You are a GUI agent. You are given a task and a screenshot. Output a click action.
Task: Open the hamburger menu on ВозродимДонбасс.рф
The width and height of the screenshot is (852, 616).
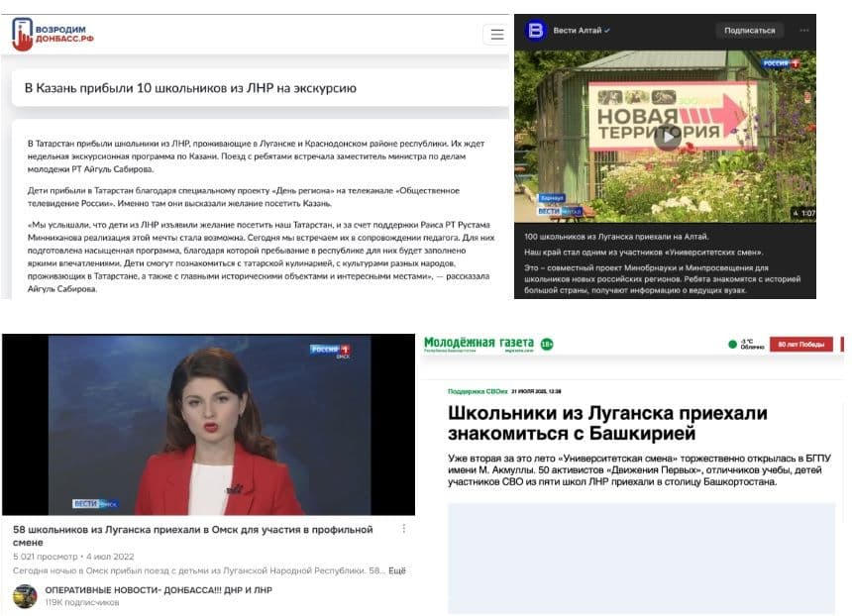495,35
